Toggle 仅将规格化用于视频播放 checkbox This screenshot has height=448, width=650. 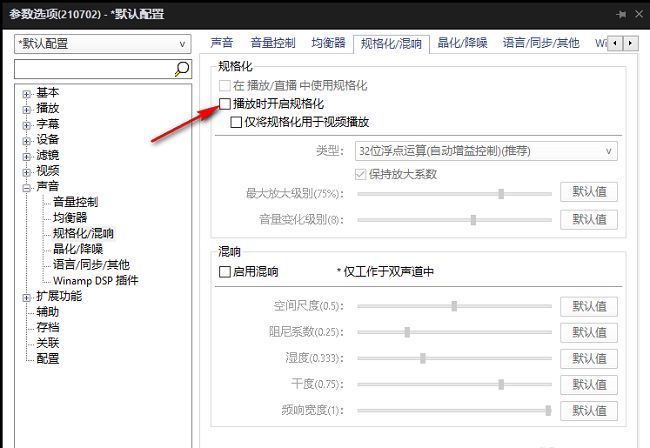(236, 122)
